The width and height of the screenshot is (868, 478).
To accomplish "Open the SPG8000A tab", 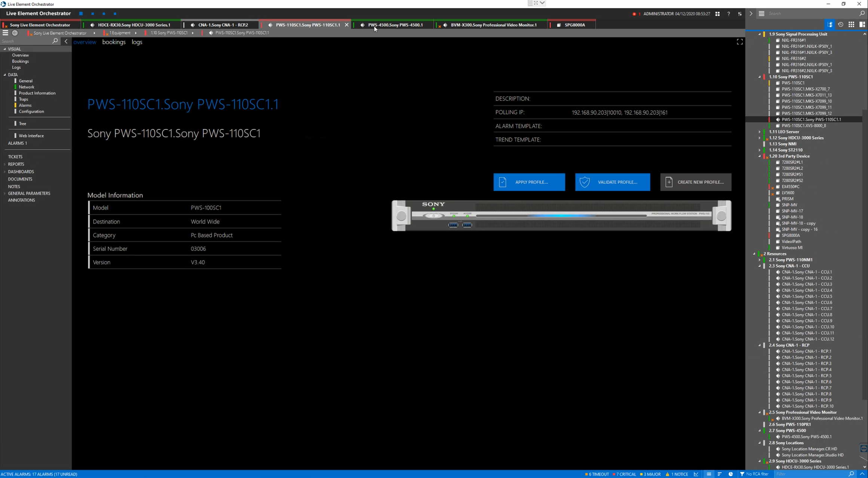I will pyautogui.click(x=572, y=25).
